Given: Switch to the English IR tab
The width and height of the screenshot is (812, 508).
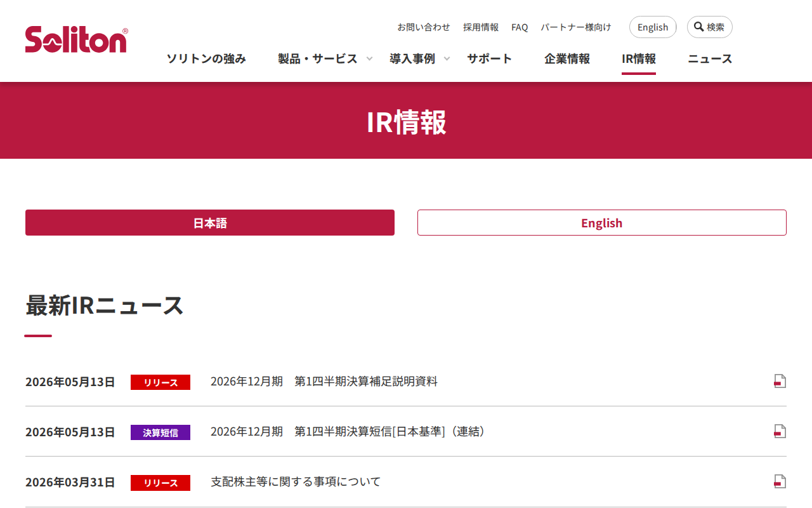Looking at the screenshot, I should click(x=602, y=223).
